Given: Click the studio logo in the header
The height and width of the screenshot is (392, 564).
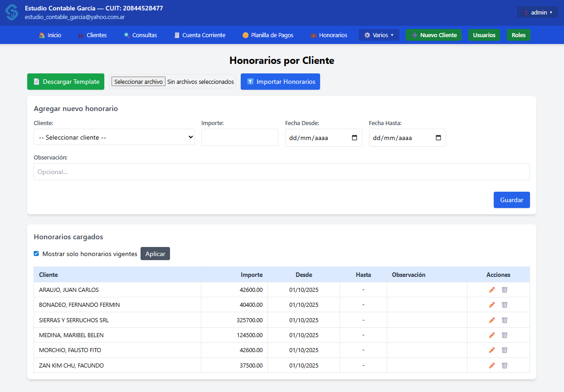Looking at the screenshot, I should 12,13.
